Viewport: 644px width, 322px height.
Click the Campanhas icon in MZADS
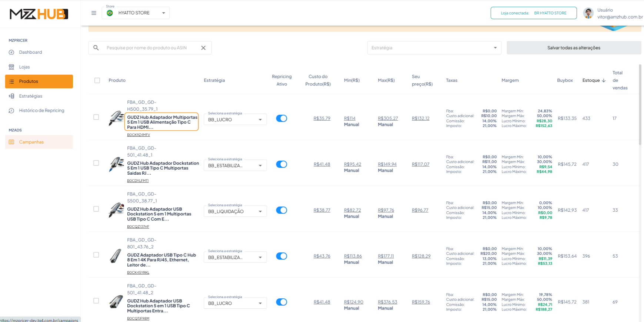point(11,142)
